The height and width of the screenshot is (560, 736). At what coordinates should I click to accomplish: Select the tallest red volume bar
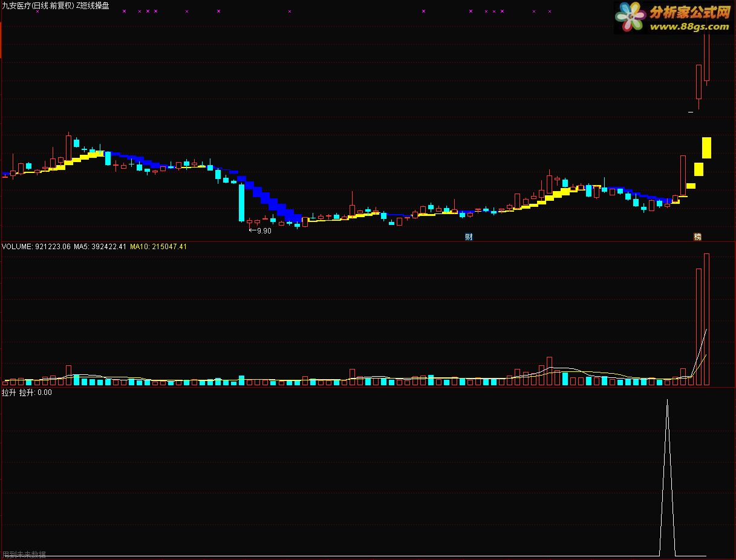pos(706,319)
